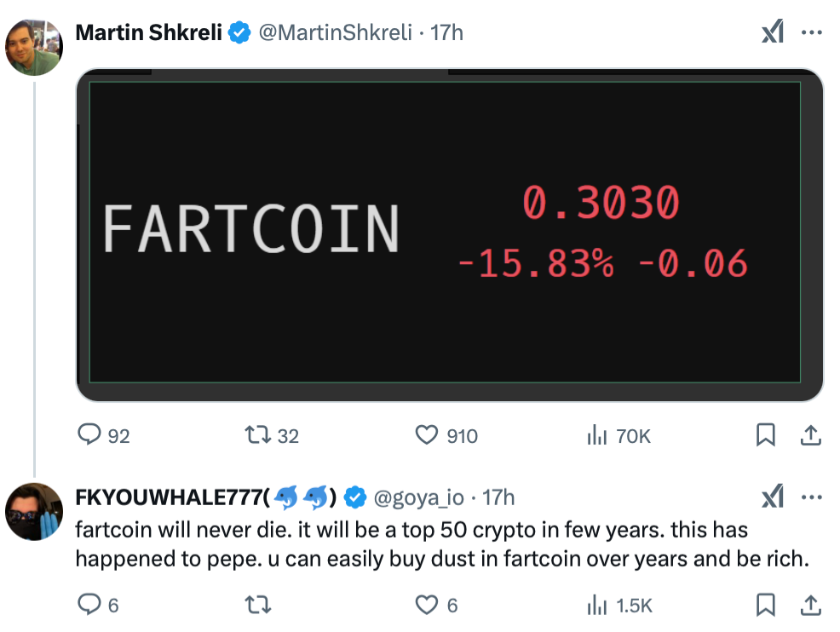Image resolution: width=840 pixels, height=632 pixels.
Task: Open more options on the goya_io reply
Action: click(x=811, y=497)
